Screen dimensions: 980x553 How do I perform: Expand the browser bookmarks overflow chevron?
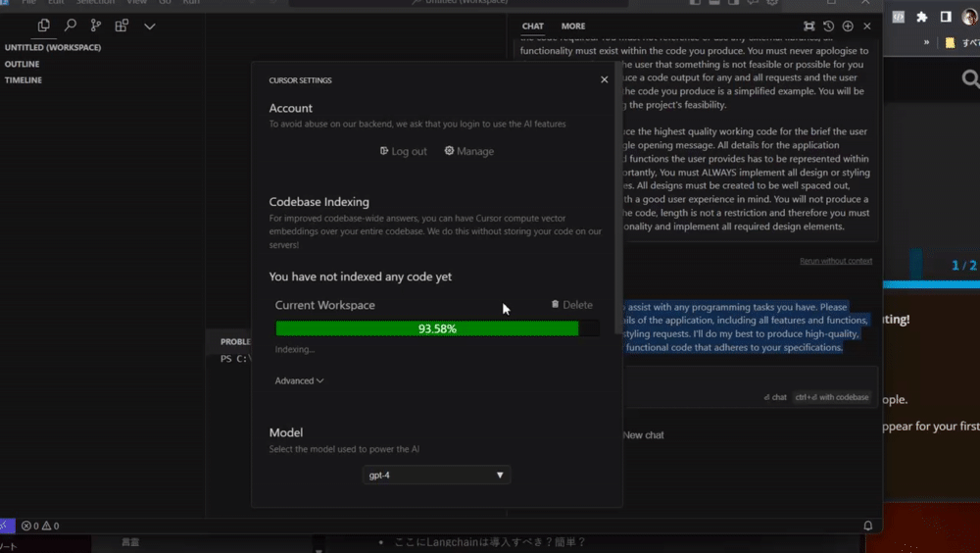[x=926, y=42]
